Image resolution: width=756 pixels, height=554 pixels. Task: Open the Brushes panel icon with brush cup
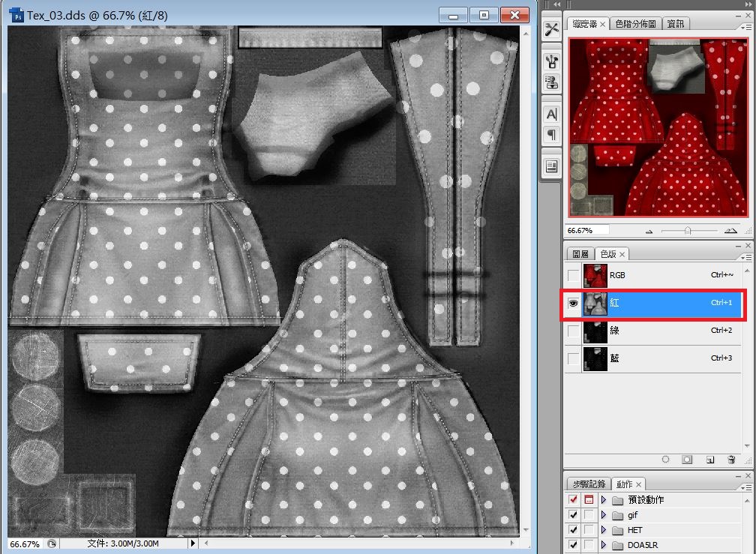pos(551,61)
